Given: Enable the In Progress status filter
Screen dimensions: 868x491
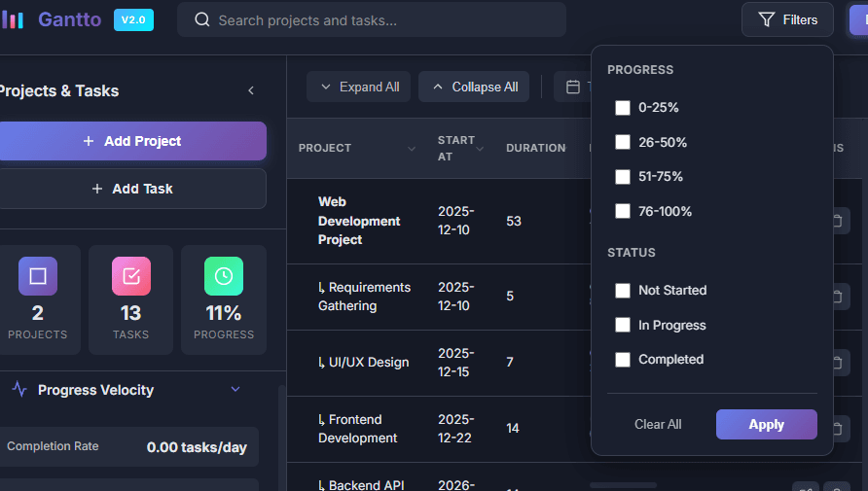Looking at the screenshot, I should tap(623, 326).
